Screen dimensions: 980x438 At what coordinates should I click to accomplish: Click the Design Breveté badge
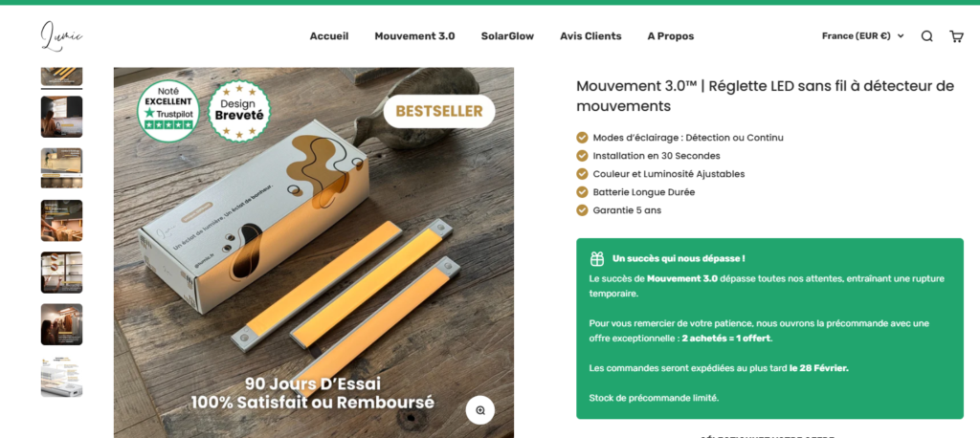pos(239,111)
